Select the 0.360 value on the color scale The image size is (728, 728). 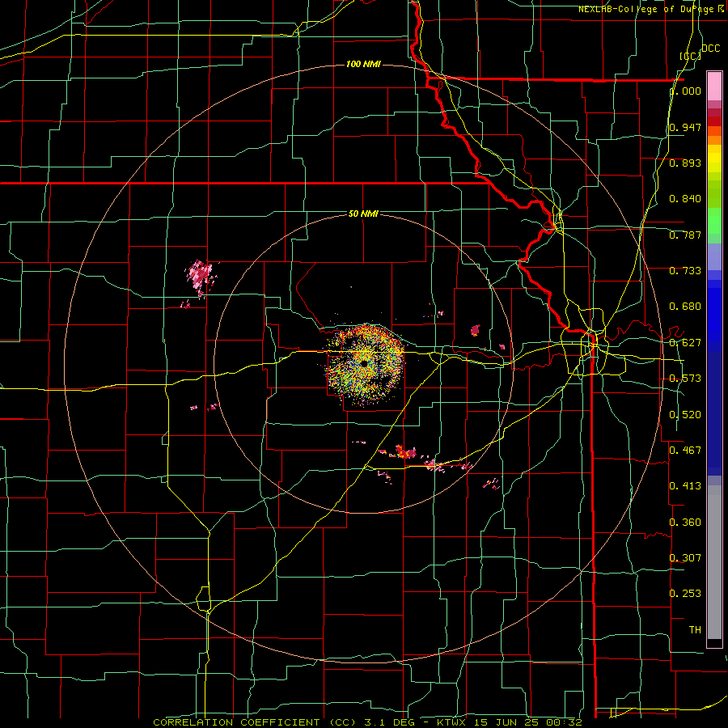tap(685, 523)
